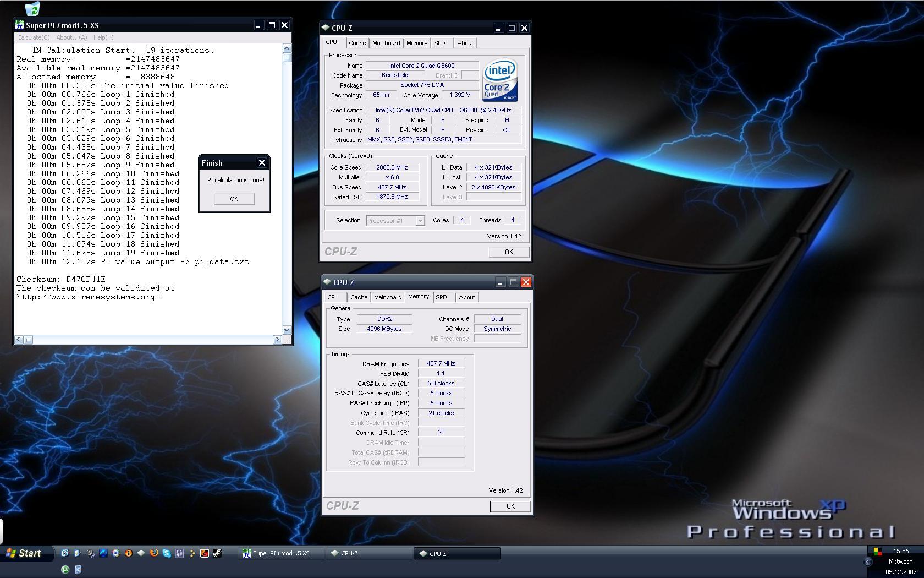This screenshot has width=924, height=578.
Task: Activate Super PI / mod1.5 XS taskbar button
Action: point(280,553)
